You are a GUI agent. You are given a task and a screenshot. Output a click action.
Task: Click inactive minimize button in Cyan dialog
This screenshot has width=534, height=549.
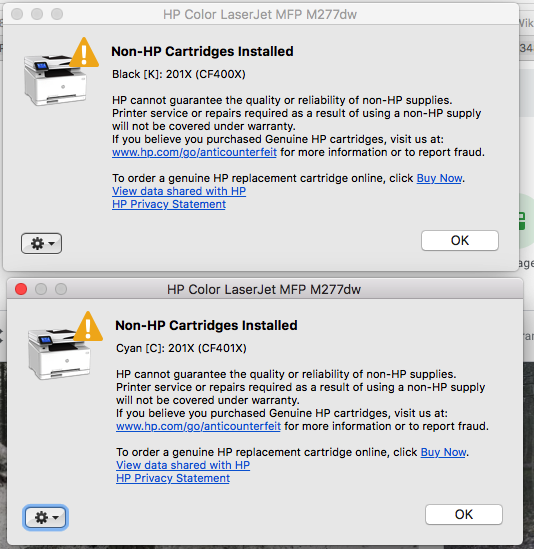tap(41, 289)
